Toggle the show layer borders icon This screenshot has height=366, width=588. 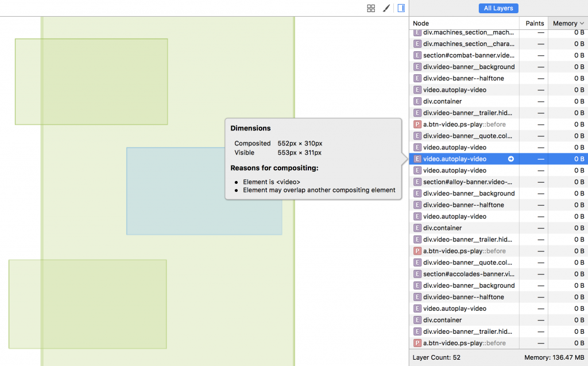[371, 8]
